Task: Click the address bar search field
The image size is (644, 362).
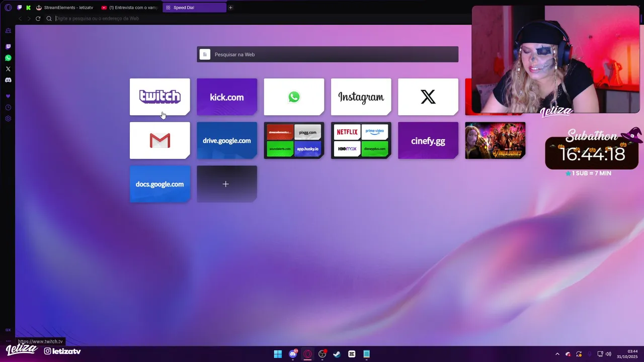Action: (x=262, y=19)
